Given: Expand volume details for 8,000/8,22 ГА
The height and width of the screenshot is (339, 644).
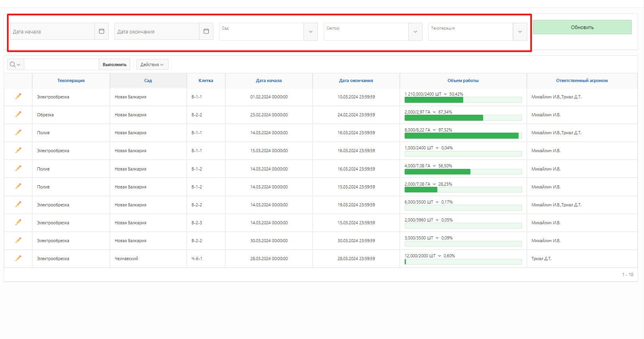Looking at the screenshot, I should [x=434, y=130].
